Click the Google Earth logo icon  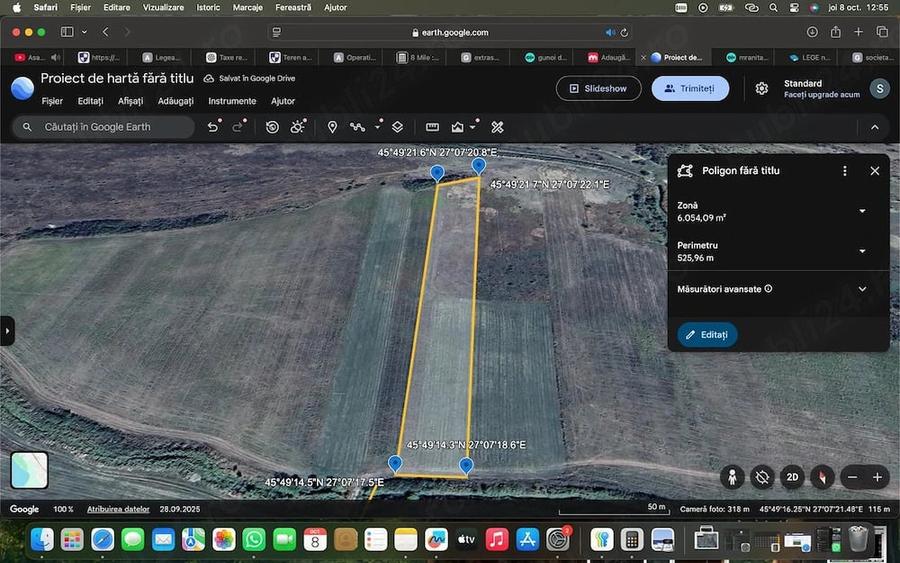22,88
